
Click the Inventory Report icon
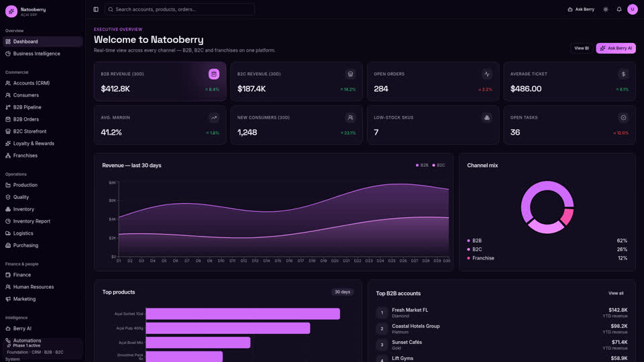point(8,221)
